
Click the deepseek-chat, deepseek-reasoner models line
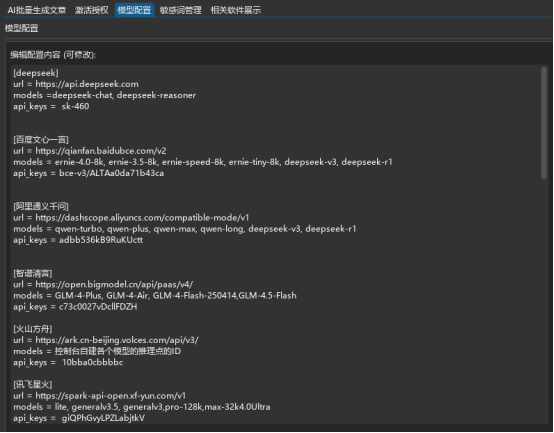[x=105, y=95]
